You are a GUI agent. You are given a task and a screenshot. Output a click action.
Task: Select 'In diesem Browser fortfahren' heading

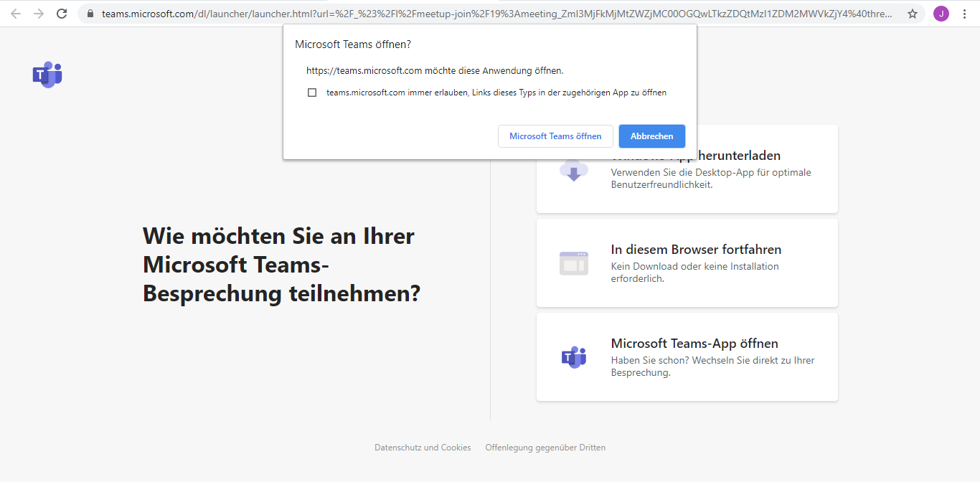[695, 250]
